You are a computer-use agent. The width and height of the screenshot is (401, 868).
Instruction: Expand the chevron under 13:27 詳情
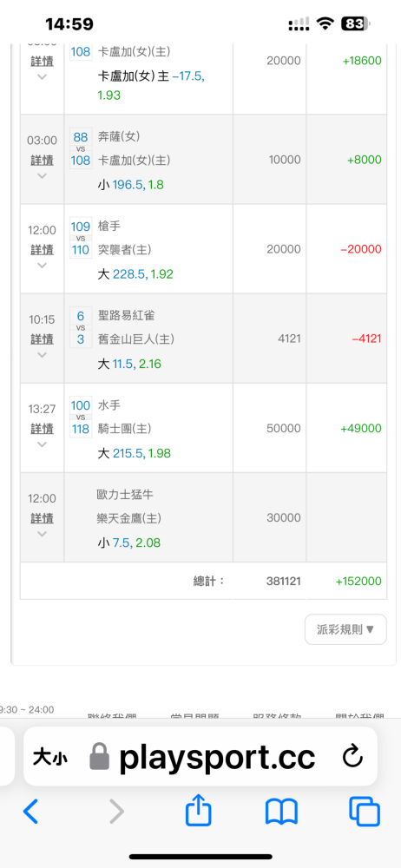42,444
